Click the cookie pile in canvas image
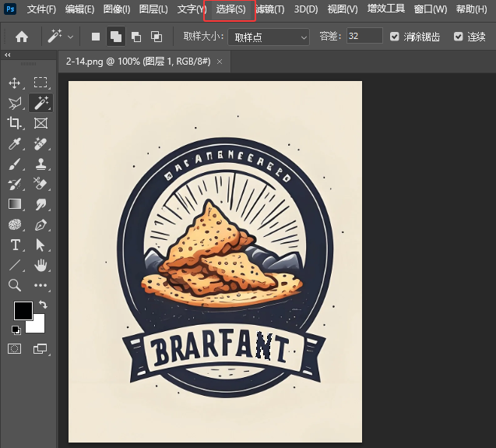The height and width of the screenshot is (448, 496). pyautogui.click(x=221, y=253)
